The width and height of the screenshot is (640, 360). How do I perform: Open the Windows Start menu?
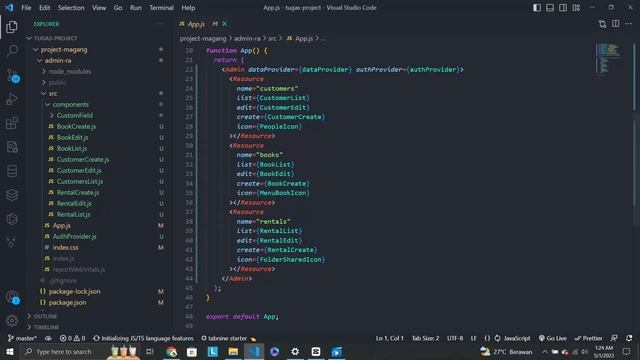point(9,352)
